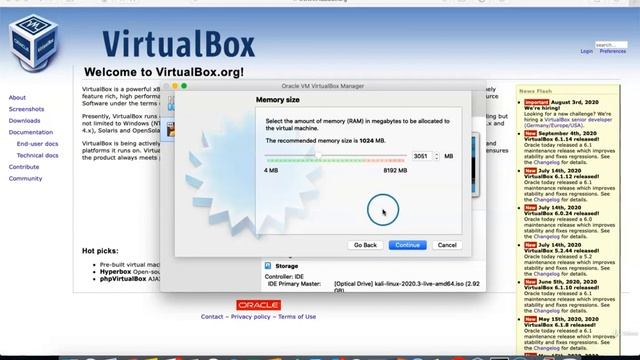The width and height of the screenshot is (640, 360).
Task: Click the phpVirtualBox hot pick entry
Action: click(123, 279)
